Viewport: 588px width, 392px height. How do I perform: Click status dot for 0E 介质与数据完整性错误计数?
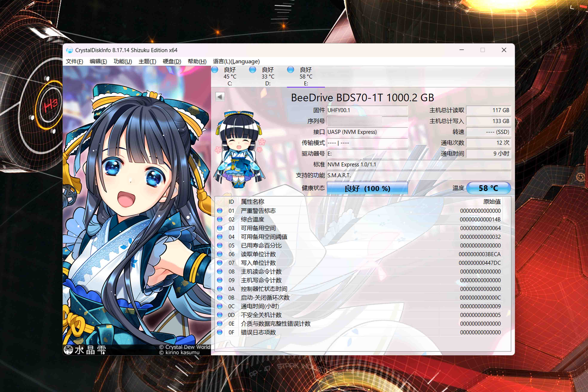click(220, 323)
